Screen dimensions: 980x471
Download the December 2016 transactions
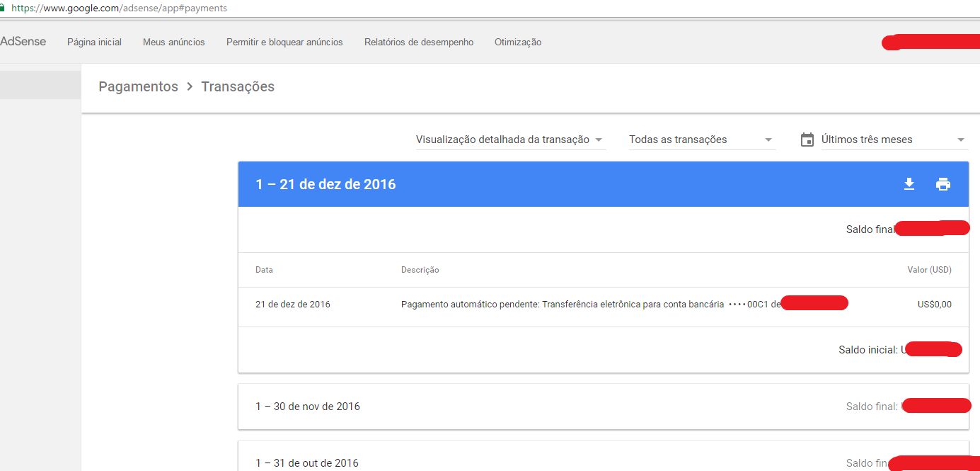pyautogui.click(x=909, y=184)
